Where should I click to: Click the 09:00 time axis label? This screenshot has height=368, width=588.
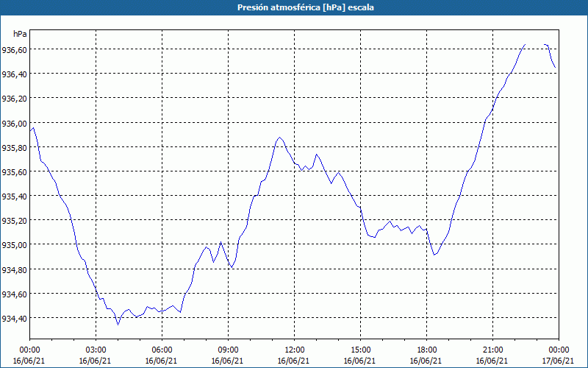(x=228, y=350)
